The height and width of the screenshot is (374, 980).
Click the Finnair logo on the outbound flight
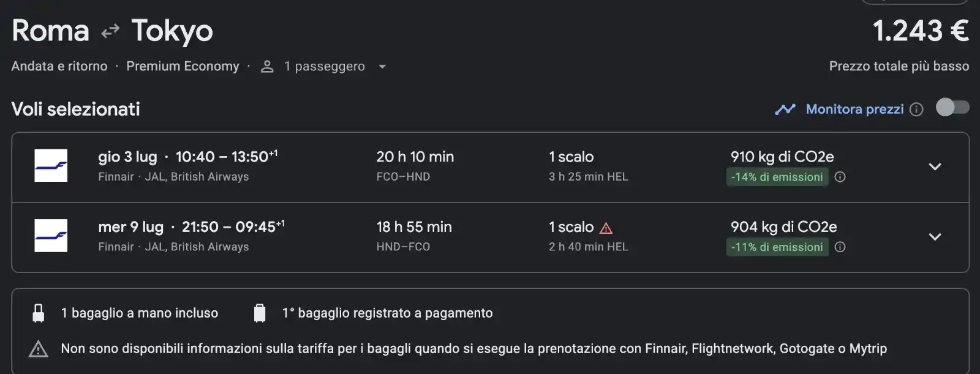(51, 166)
